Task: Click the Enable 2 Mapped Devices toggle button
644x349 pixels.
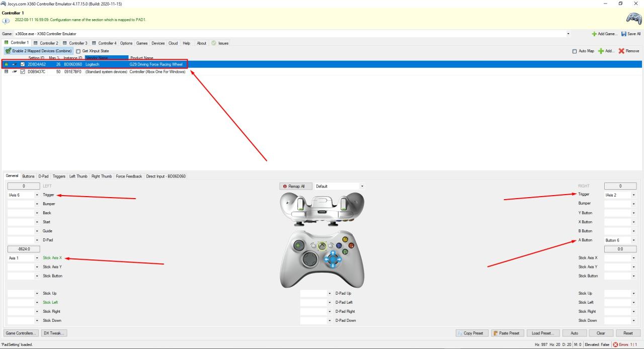Action: 39,51
